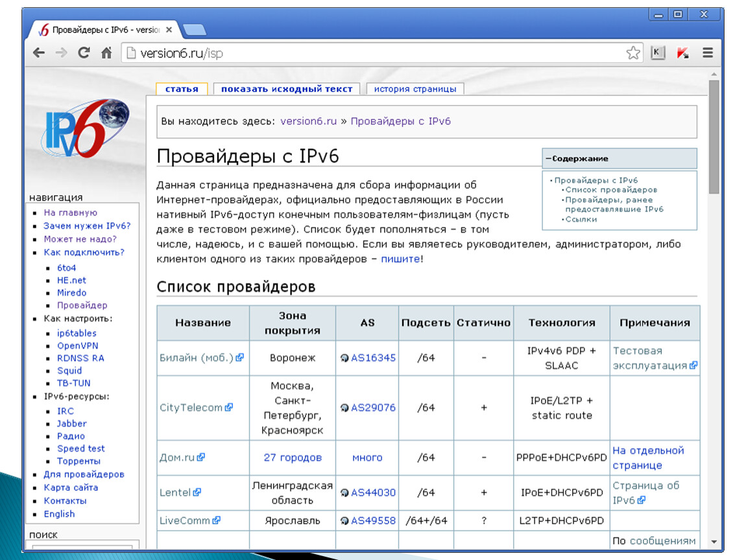
Task: Bookmark this page with the star icon
Action: 632,53
